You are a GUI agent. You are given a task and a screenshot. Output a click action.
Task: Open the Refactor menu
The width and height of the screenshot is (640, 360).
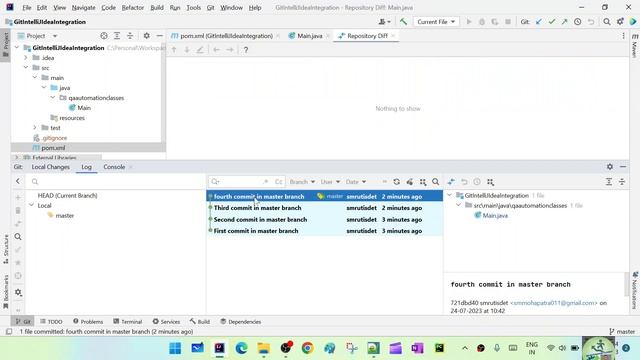click(x=133, y=7)
